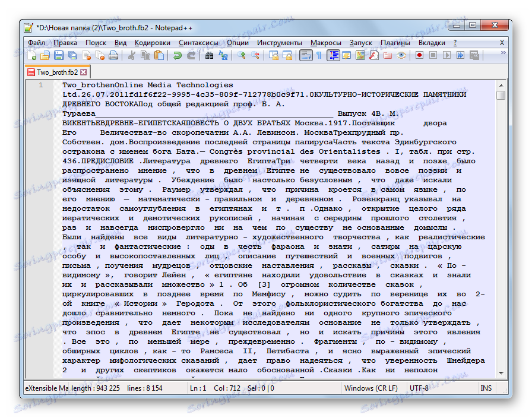Open the Кодировки menu
Image resolution: width=532 pixels, height=418 pixels.
153,43
